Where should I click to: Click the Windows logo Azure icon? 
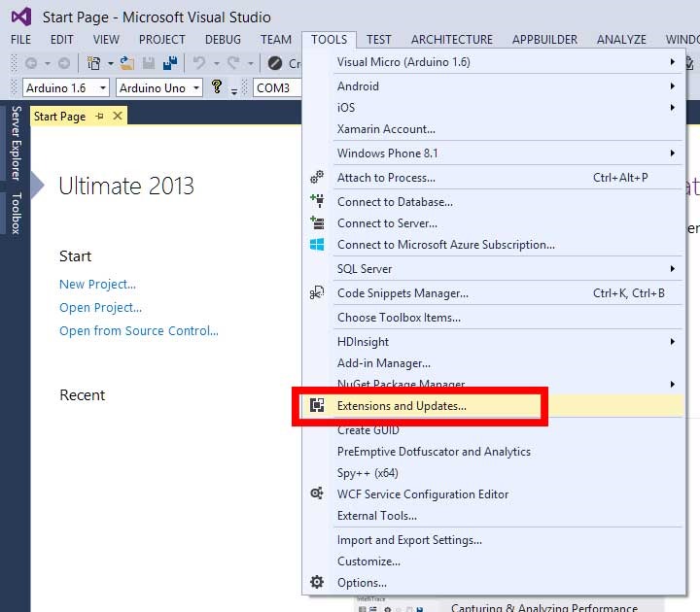317,245
